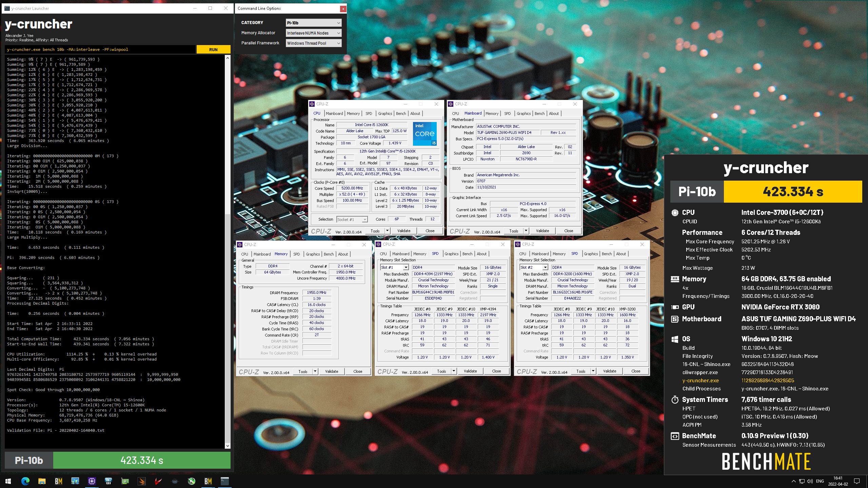Click the y-cruncher Launcher title bar icon
Viewport: 868px width, 488px height.
[x=7, y=8]
